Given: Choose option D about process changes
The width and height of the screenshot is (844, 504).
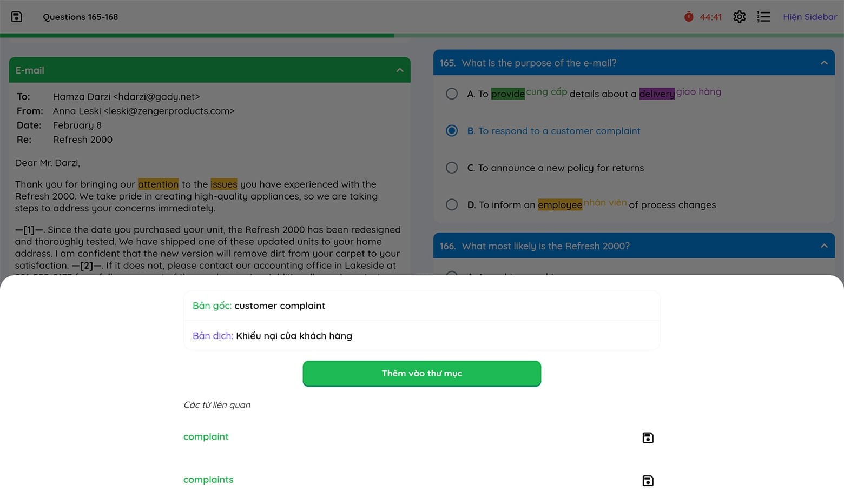Looking at the screenshot, I should pyautogui.click(x=452, y=205).
